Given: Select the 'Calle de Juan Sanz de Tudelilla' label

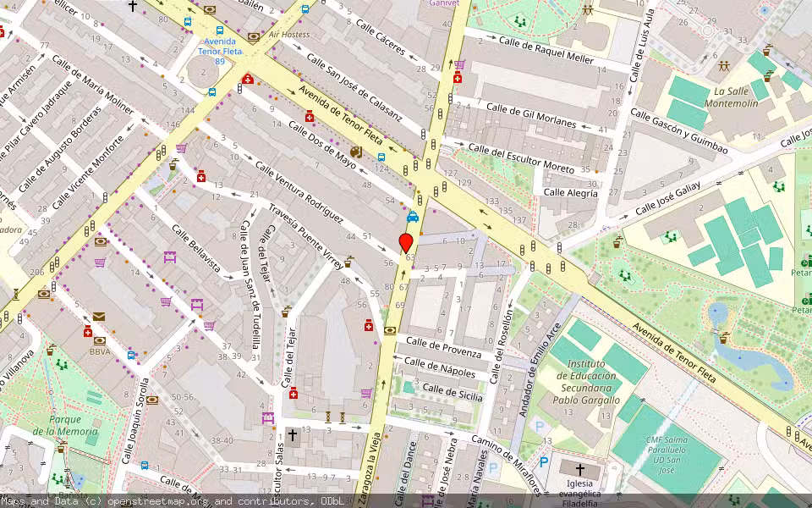Looking at the screenshot, I should (x=250, y=284).
